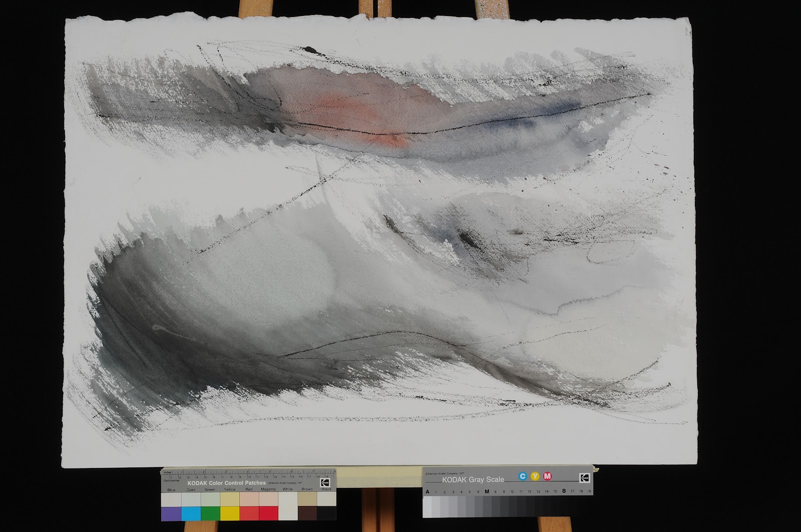Click the "19" step number on gray scale
The height and width of the screenshot is (532, 801).
[x=589, y=491]
